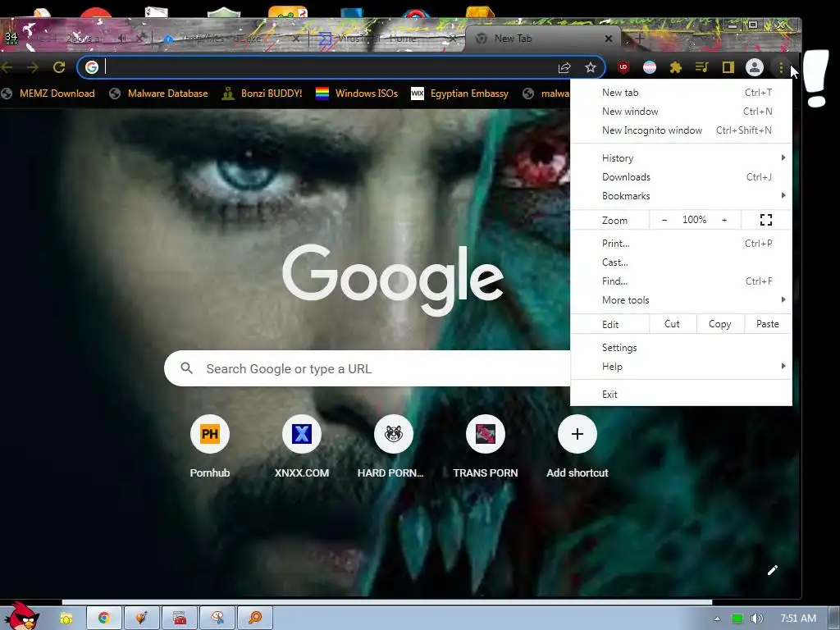Bookmark this tab with the star icon
Viewport: 840px width, 630px height.
coord(591,67)
